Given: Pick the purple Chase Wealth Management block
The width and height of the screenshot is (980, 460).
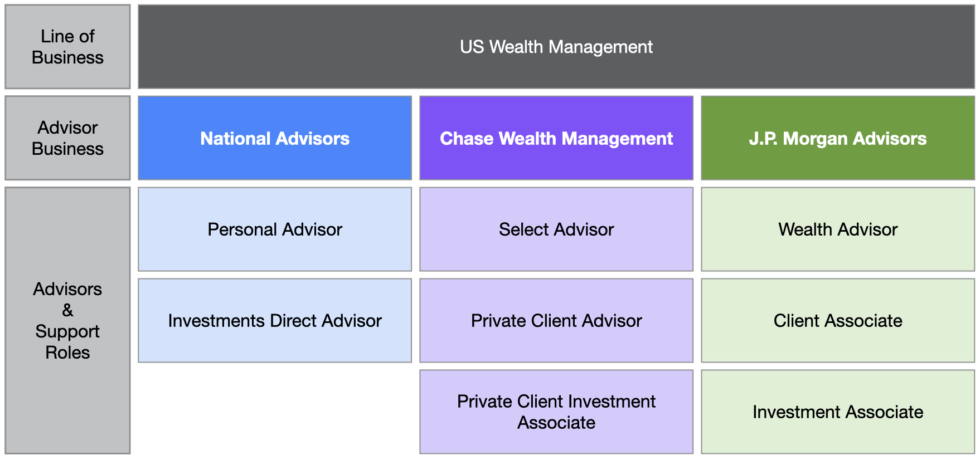Looking at the screenshot, I should pyautogui.click(x=556, y=138).
